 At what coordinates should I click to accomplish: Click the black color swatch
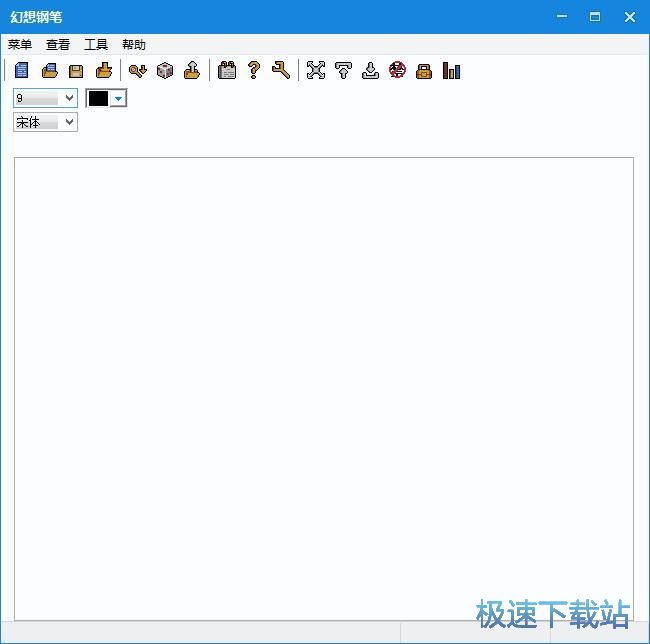[98, 99]
